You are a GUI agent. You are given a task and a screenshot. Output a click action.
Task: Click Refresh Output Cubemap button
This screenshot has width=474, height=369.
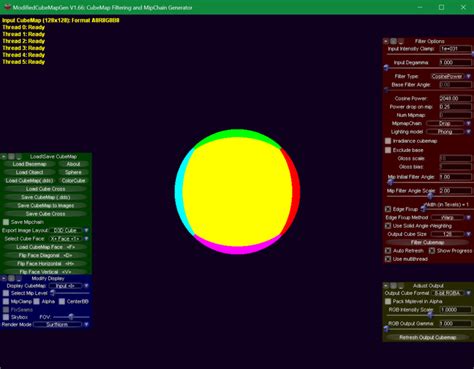[x=427, y=337]
